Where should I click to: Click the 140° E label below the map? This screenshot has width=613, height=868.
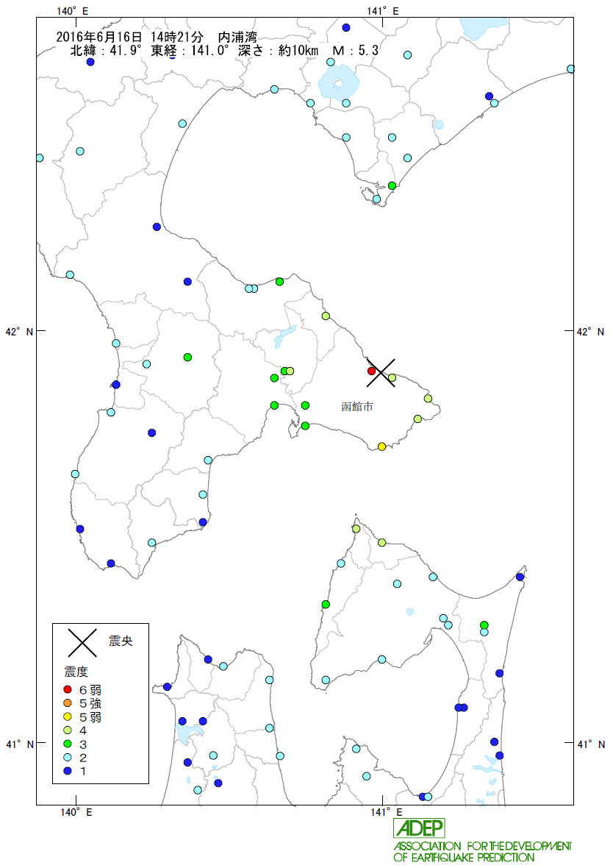76,812
